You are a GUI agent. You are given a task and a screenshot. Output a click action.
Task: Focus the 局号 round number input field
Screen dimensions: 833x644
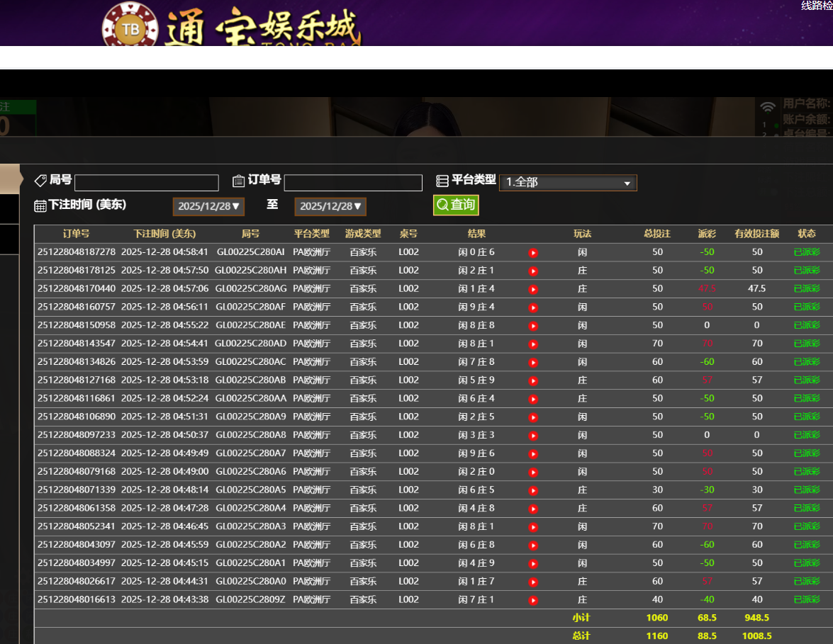(x=147, y=183)
